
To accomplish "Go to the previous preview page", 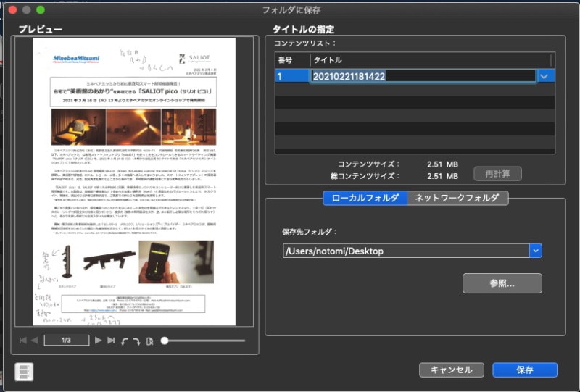I will [34, 340].
